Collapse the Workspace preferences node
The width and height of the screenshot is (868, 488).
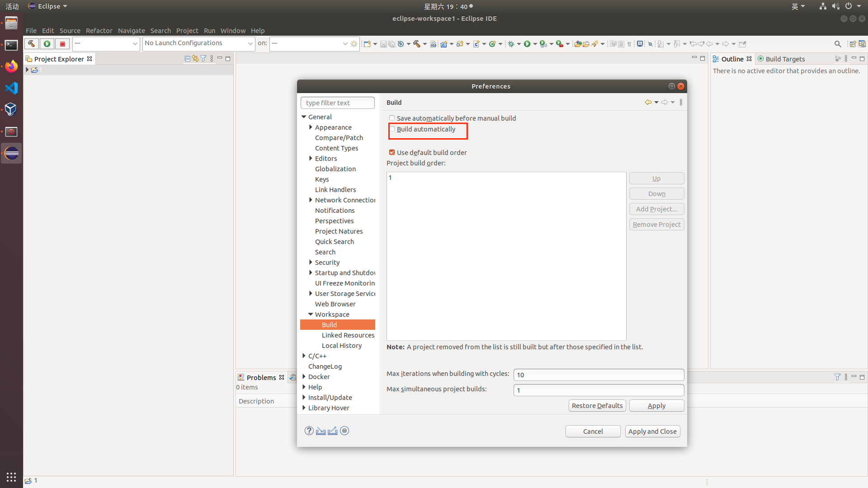[x=311, y=314]
